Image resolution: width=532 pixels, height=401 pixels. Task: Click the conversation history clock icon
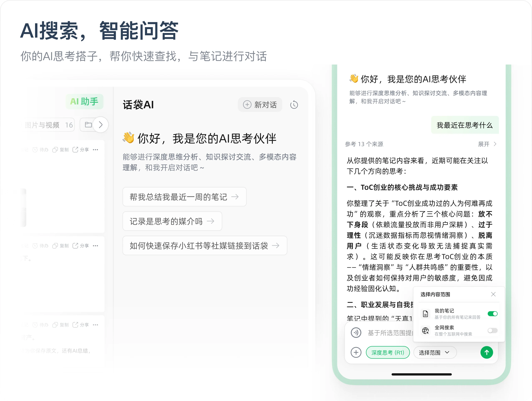point(294,105)
